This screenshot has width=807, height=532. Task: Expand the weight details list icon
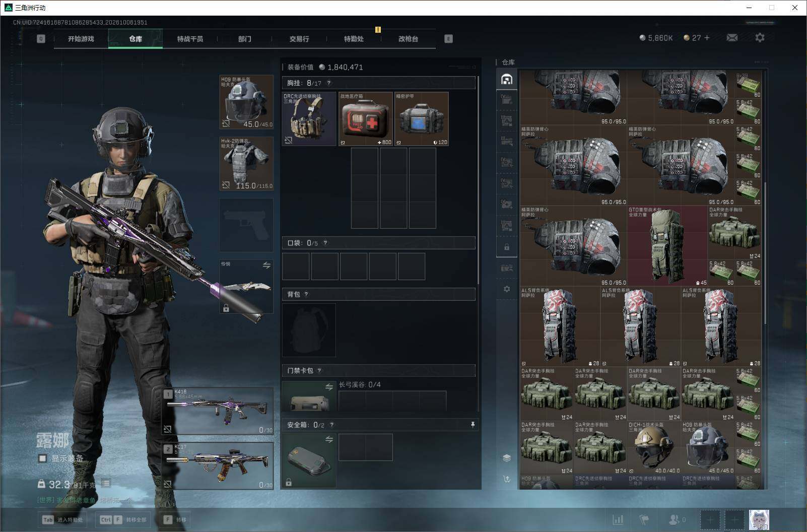point(106,484)
